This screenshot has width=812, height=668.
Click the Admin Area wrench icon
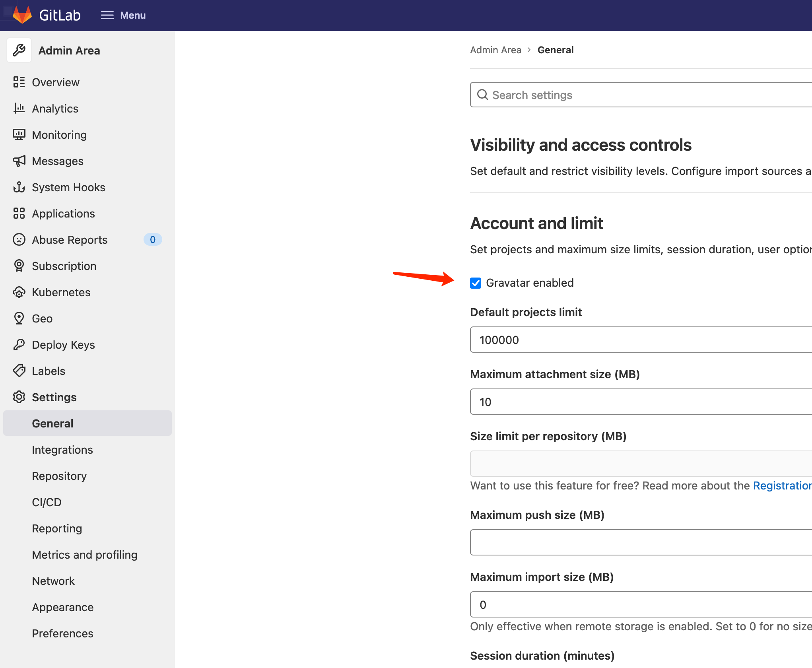[x=19, y=50]
